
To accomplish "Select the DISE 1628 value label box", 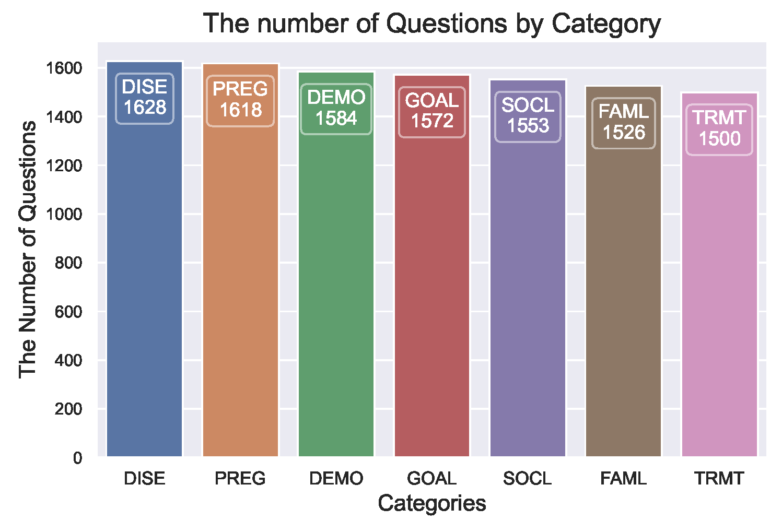I will pos(144,98).
